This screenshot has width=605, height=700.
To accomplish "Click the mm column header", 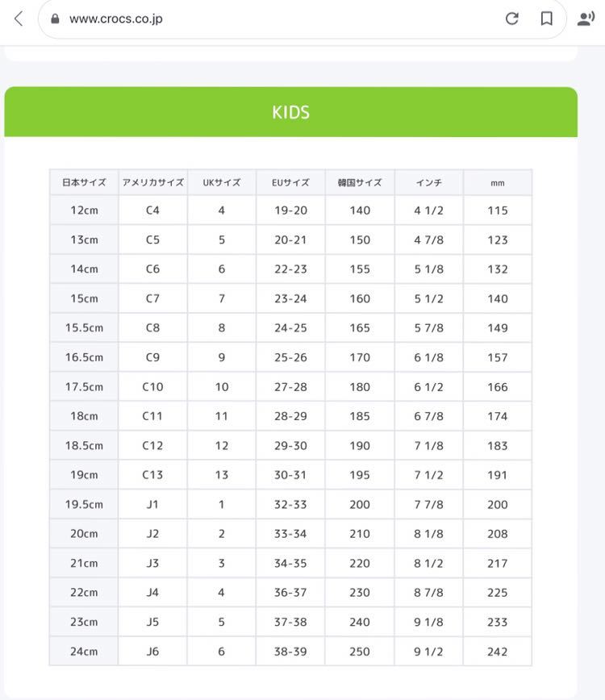I will [x=498, y=182].
